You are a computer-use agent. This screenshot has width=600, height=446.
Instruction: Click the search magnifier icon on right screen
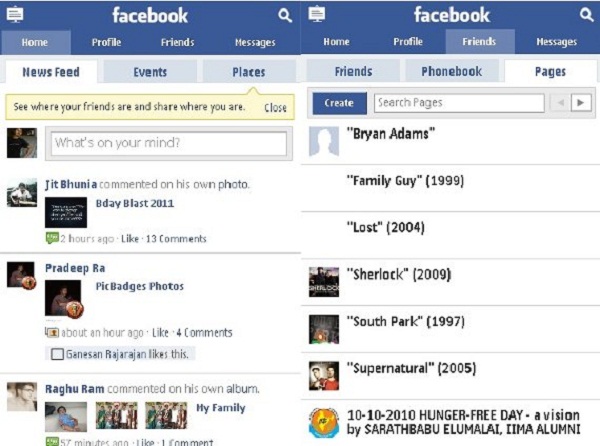coord(586,15)
